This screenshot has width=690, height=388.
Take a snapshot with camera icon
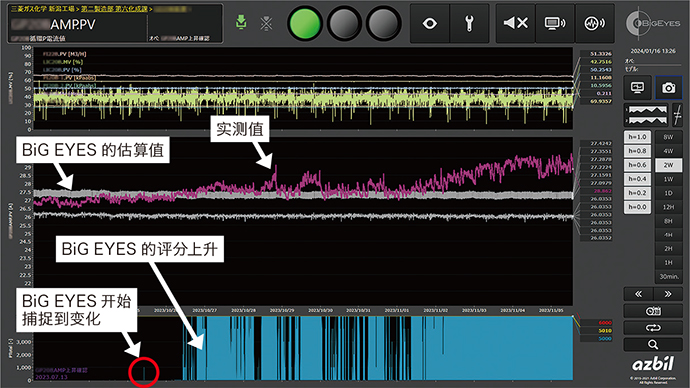(668, 88)
